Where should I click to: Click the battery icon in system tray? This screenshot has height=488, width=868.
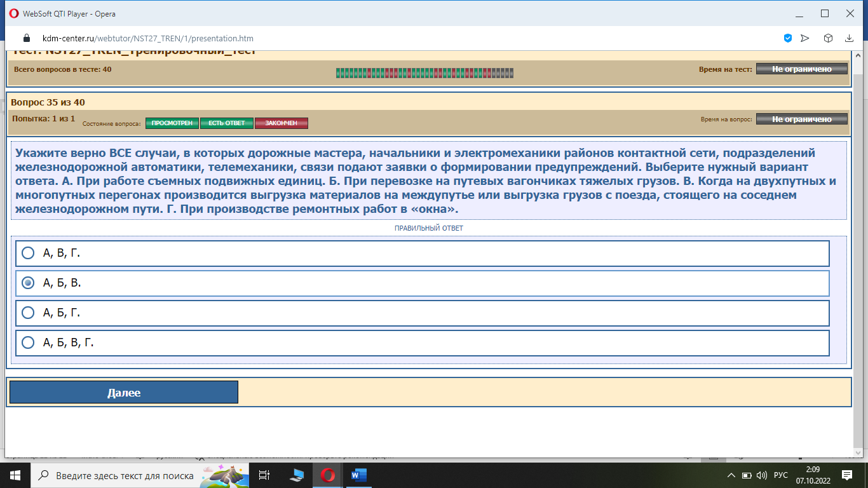[747, 475]
